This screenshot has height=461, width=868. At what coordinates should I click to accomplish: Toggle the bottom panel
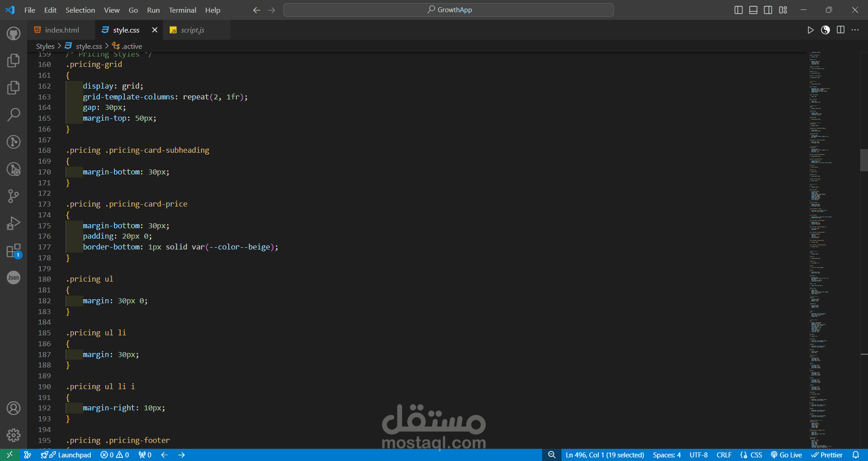pyautogui.click(x=753, y=10)
